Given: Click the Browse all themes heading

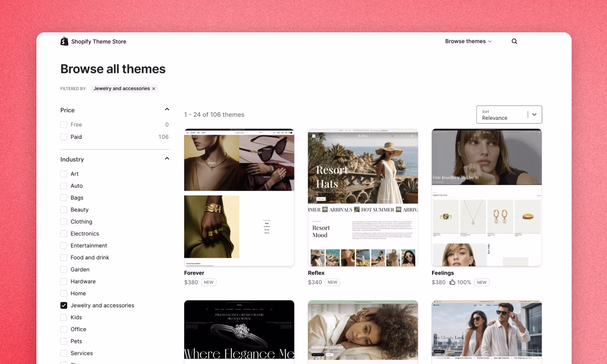Looking at the screenshot, I should click(x=113, y=69).
